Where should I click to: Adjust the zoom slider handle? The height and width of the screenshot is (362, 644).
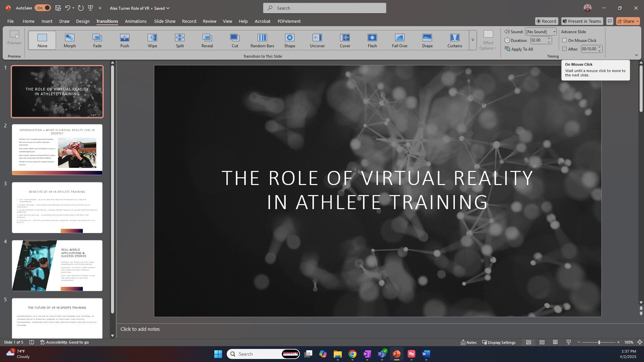click(x=599, y=342)
